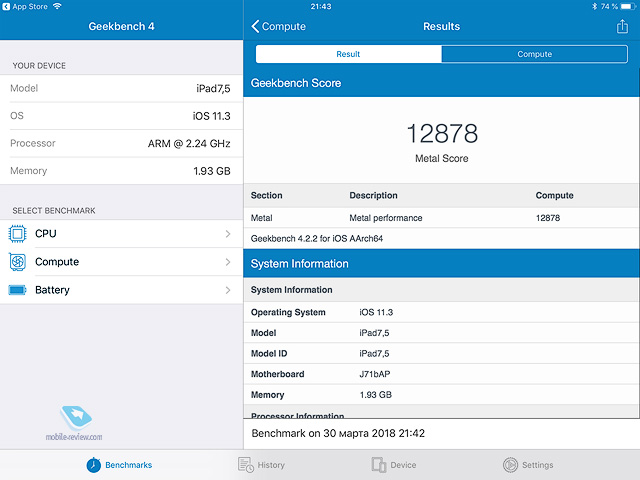Tap the Benchmark on 30 марта 2018 timestamp
Screen dimensions: 640x480
(338, 433)
